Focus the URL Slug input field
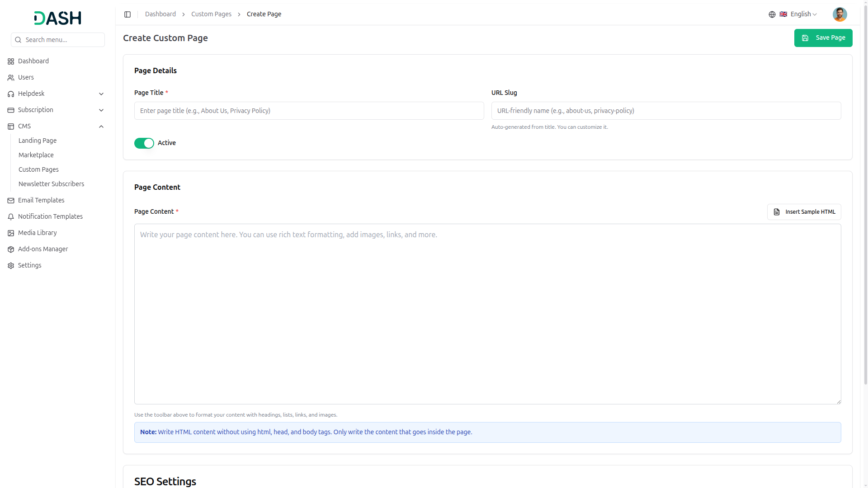The height and width of the screenshot is (488, 868). click(666, 111)
